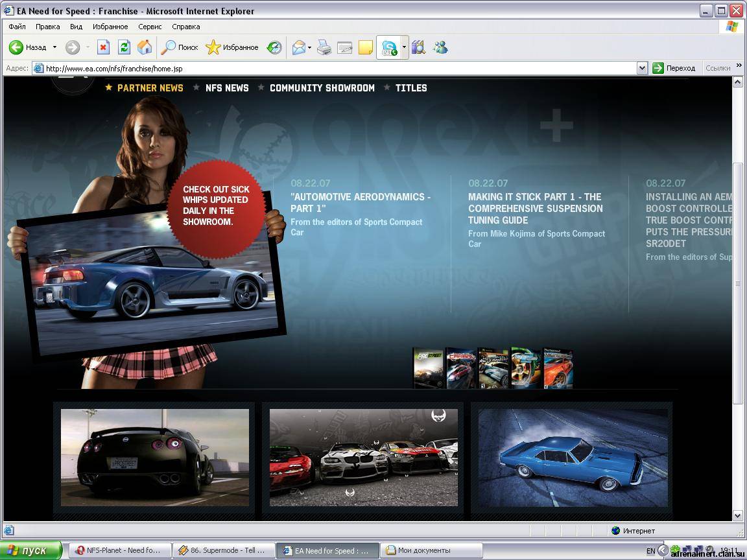Switch to the PARTNER NEWS tab
Viewport: 747px width, 560px height.
[x=150, y=88]
